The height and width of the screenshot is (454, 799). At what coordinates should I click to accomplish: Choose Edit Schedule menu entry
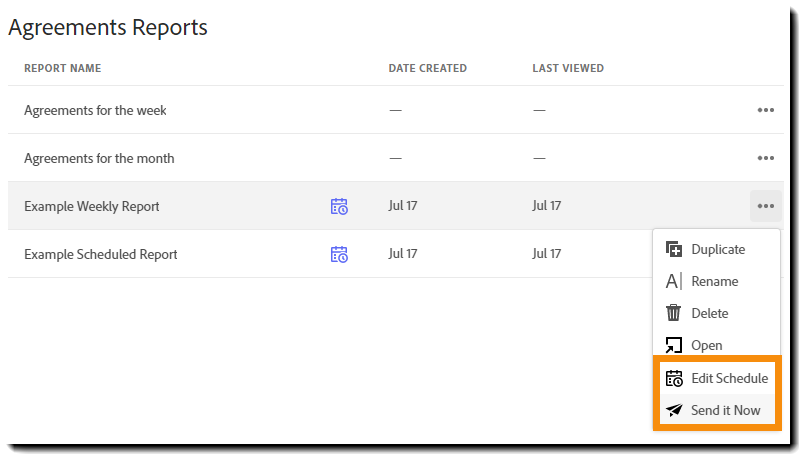coord(729,378)
